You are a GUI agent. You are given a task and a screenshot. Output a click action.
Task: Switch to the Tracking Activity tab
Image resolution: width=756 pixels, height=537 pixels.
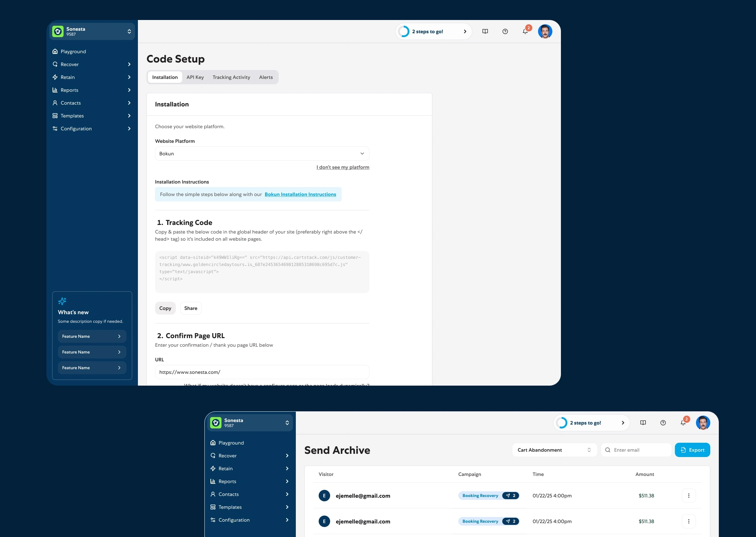(231, 77)
